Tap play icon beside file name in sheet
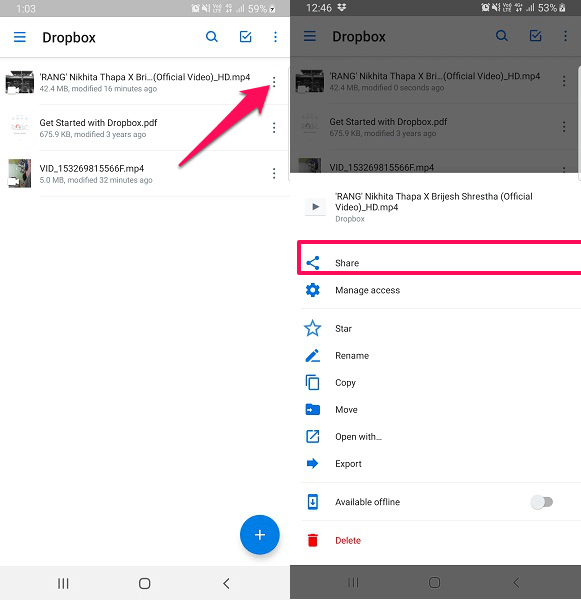581x600 pixels. [x=315, y=207]
